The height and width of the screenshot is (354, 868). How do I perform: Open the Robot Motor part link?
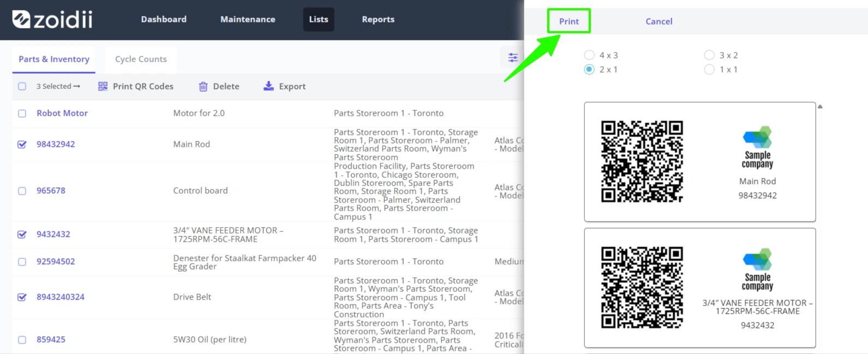click(62, 113)
